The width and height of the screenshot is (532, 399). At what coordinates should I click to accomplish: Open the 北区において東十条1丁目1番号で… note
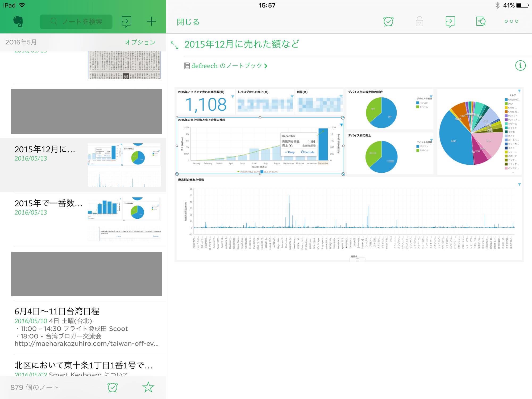click(x=83, y=366)
